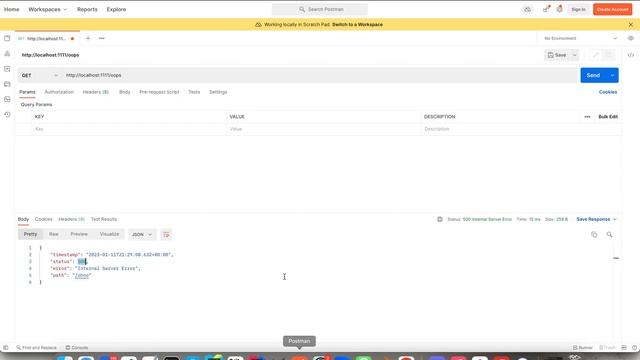
Task: Switch to the request Headers (8) tab
Action: coord(96,92)
